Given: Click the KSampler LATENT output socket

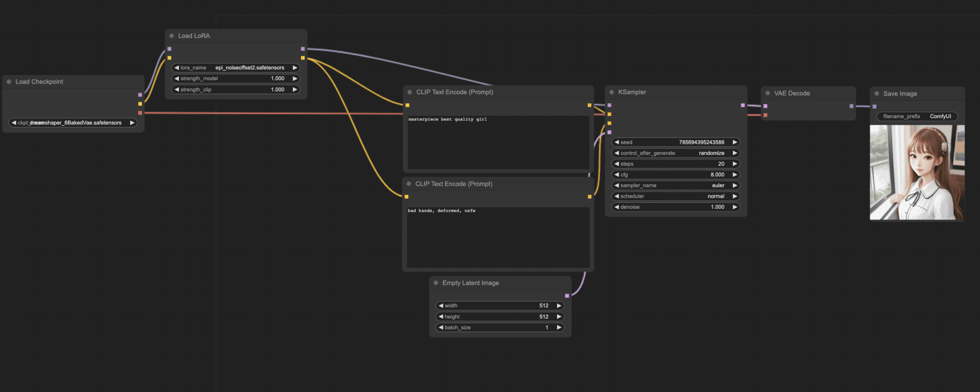Looking at the screenshot, I should tap(743, 105).
